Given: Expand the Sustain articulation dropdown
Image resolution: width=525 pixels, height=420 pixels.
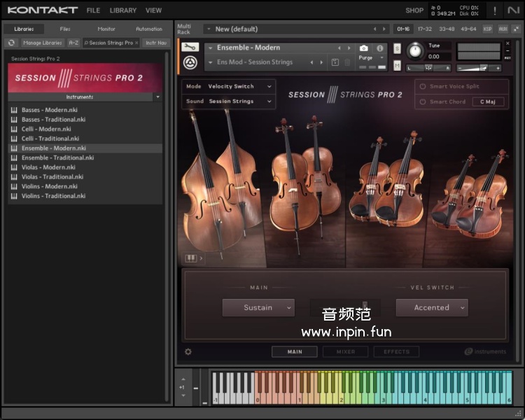Looking at the screenshot, I should point(258,307).
